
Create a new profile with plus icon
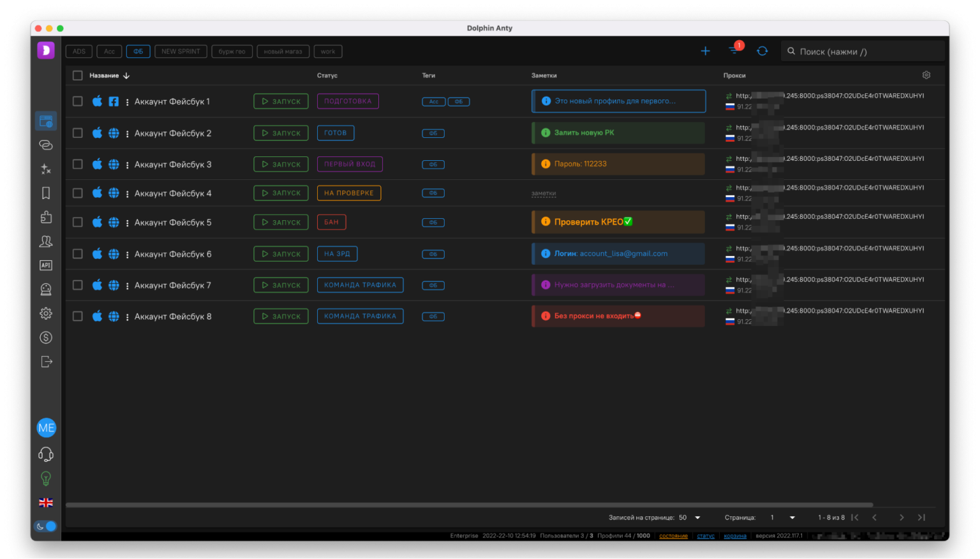click(705, 51)
